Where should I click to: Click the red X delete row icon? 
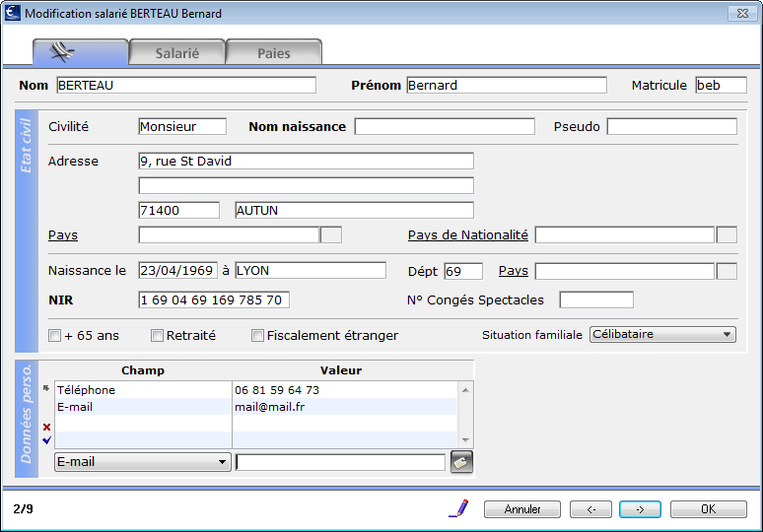coord(46,427)
